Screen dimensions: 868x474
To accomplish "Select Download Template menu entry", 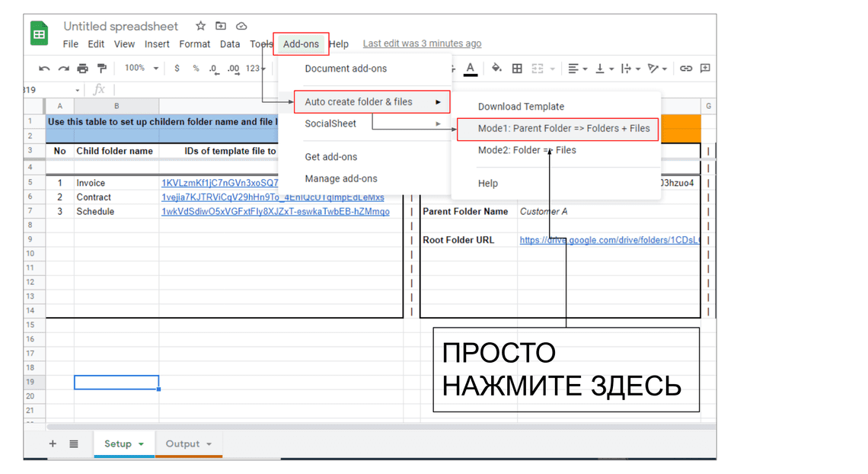I will point(521,107).
